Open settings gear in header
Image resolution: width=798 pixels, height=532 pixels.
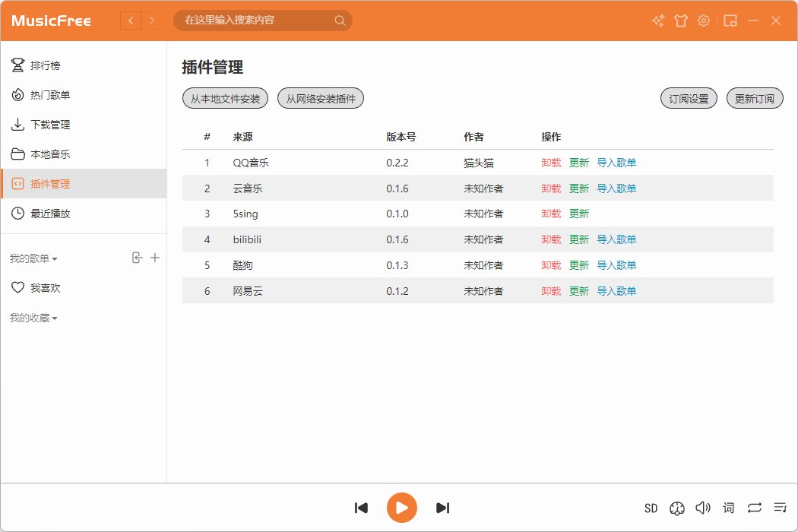click(x=703, y=21)
